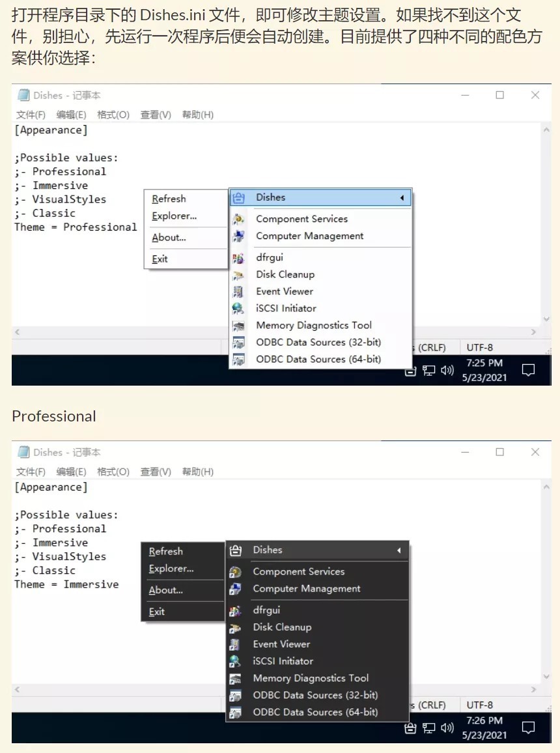Click UTF-8 status bar entry in lower Notepad

coord(480,705)
